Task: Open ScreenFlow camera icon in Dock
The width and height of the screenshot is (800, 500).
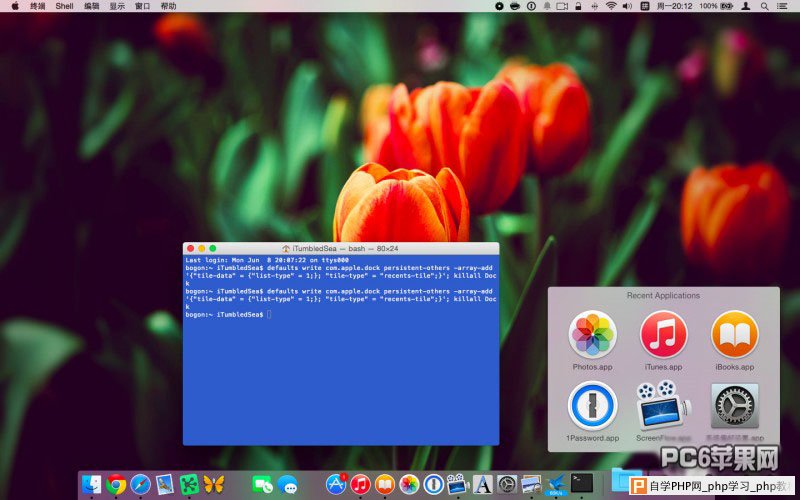Action: 458,484
